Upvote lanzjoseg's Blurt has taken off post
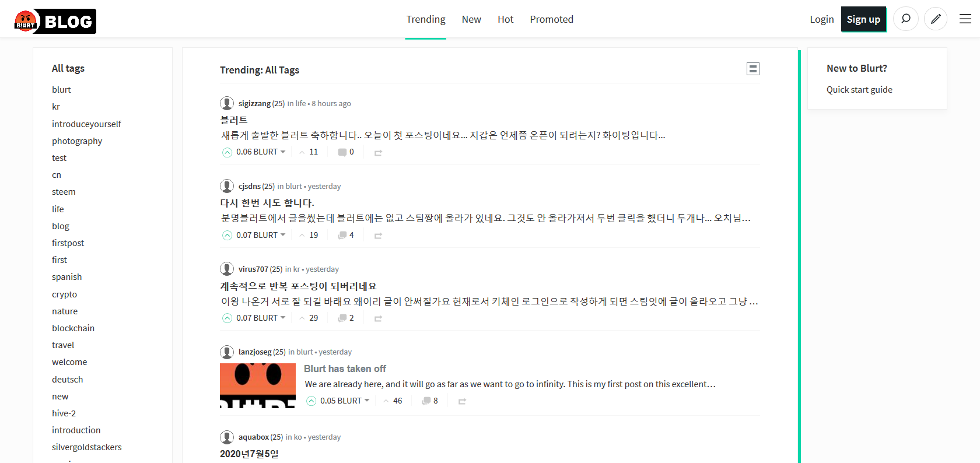 point(311,401)
